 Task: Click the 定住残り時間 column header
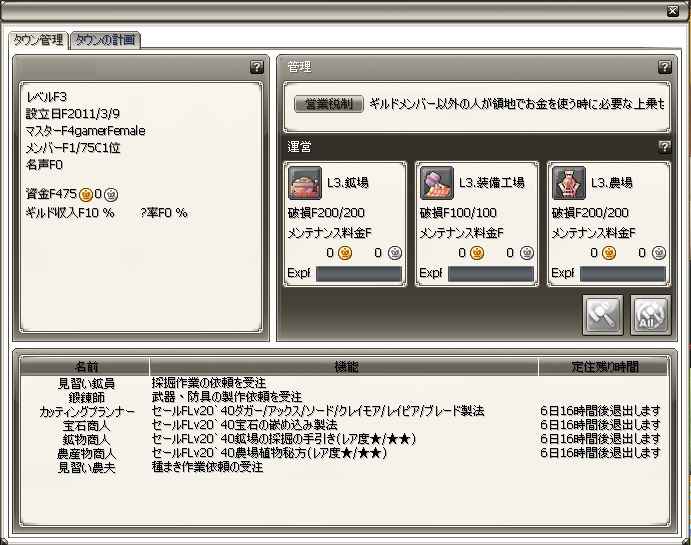(x=604, y=367)
